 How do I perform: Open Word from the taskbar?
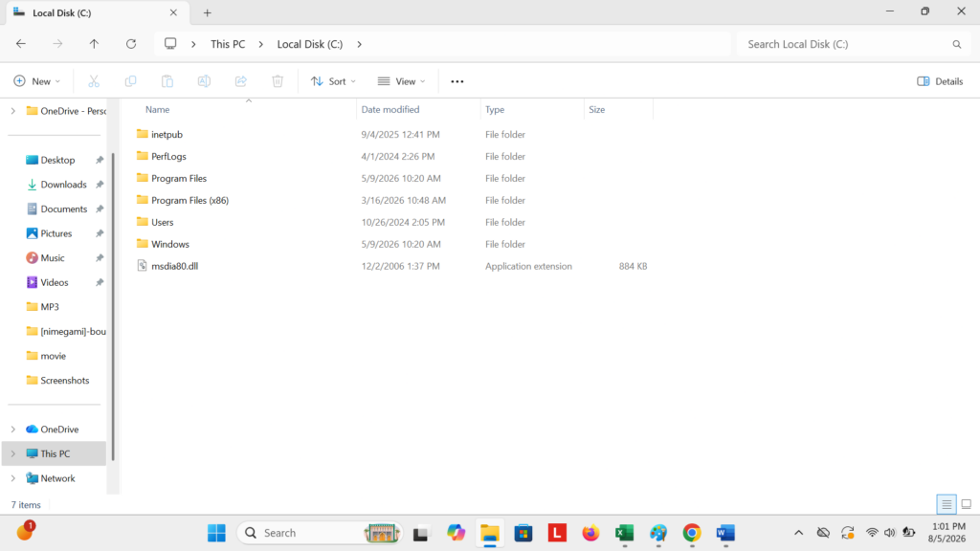click(x=725, y=533)
